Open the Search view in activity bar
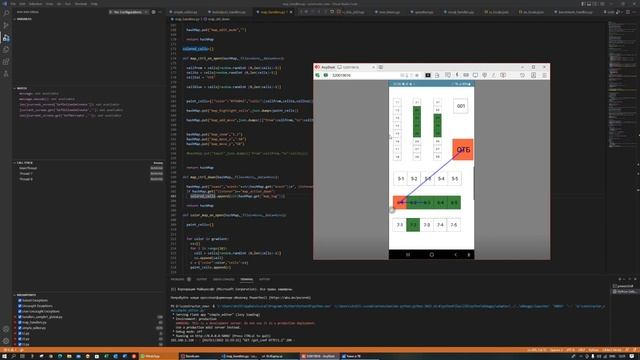This screenshot has width=640, height=360. 6,13
